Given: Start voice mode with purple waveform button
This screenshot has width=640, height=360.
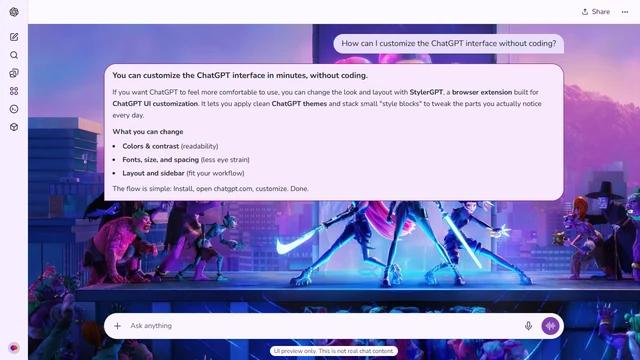Looking at the screenshot, I should [550, 326].
